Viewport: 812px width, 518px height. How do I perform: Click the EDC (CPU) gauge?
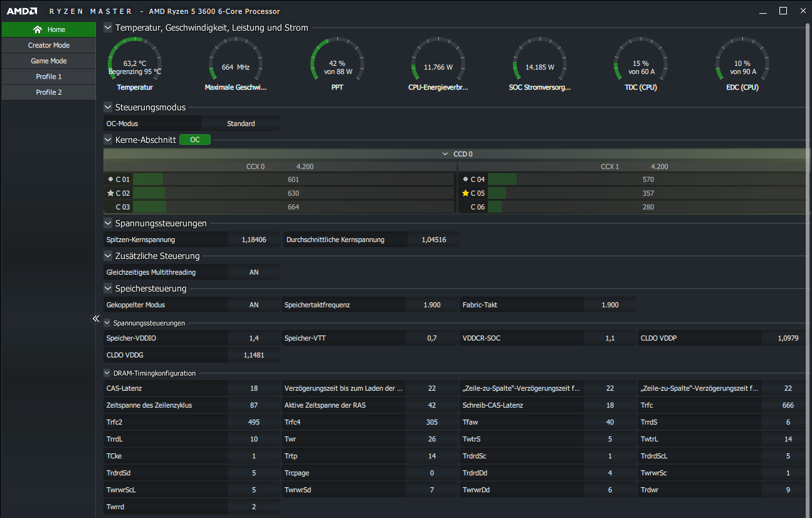742,65
